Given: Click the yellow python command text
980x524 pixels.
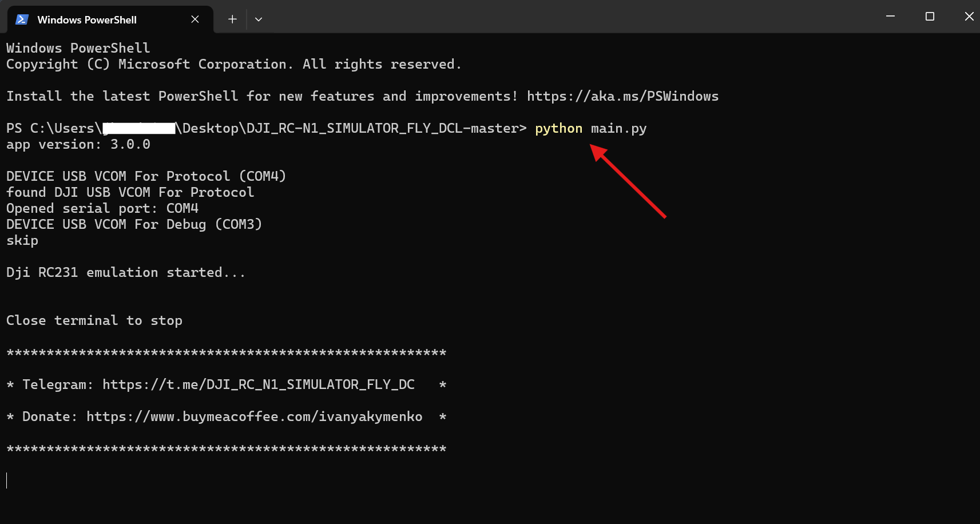Looking at the screenshot, I should [x=558, y=128].
